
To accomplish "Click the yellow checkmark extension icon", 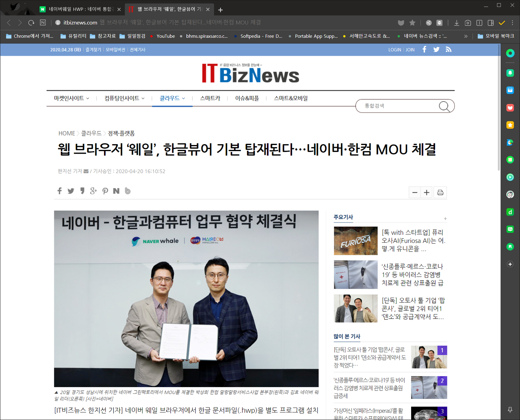I will [502, 23].
